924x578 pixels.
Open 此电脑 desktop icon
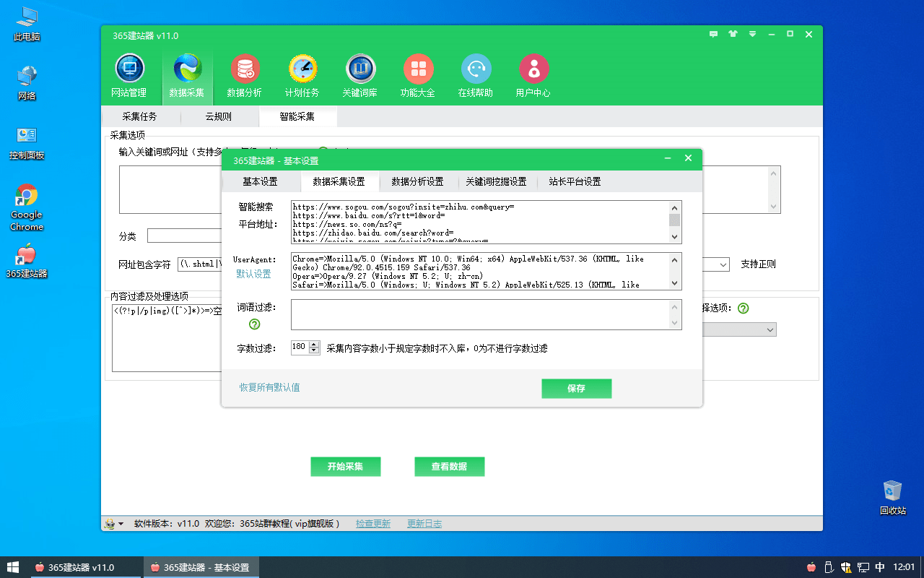click(27, 24)
